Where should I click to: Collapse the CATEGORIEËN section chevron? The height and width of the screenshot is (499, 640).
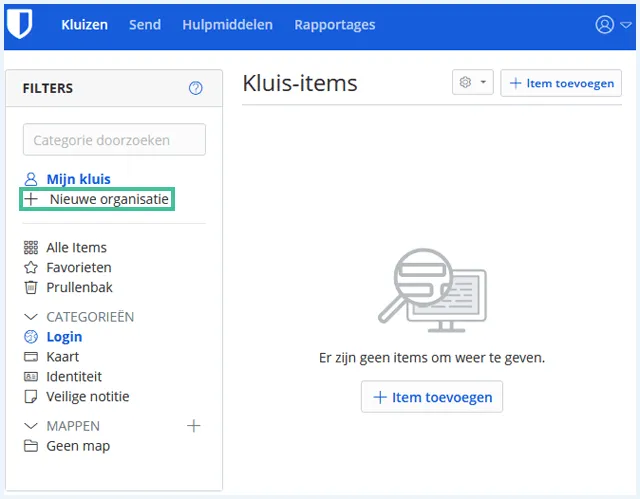[31, 317]
